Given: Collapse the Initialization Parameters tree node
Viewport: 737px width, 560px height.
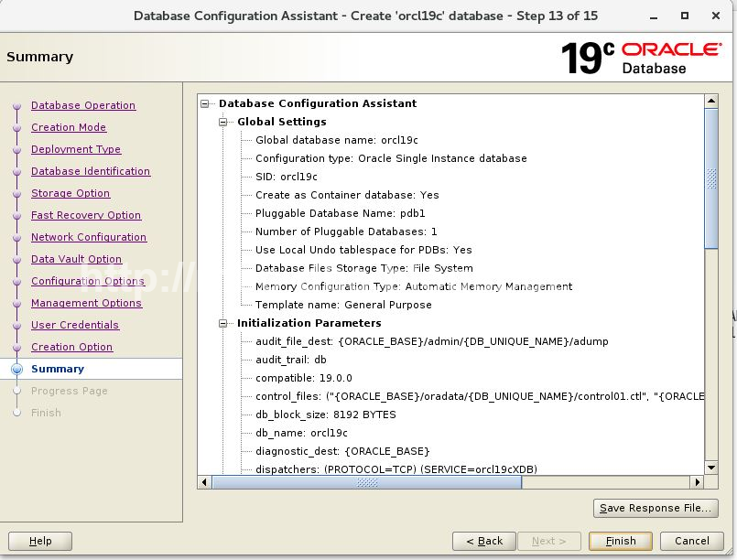Looking at the screenshot, I should (x=223, y=323).
